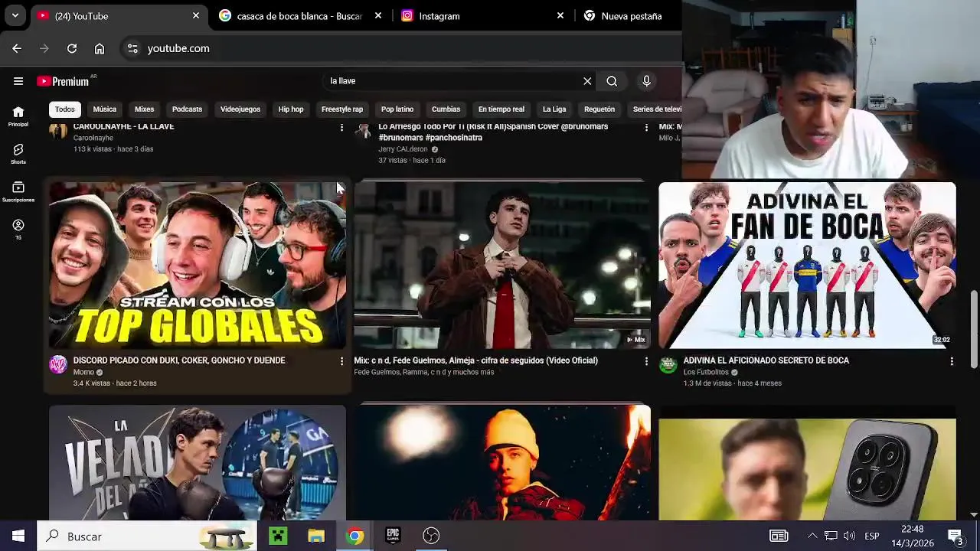Image resolution: width=980 pixels, height=551 pixels.
Task: Select the Freestyle rap filter chip
Action: point(342,109)
